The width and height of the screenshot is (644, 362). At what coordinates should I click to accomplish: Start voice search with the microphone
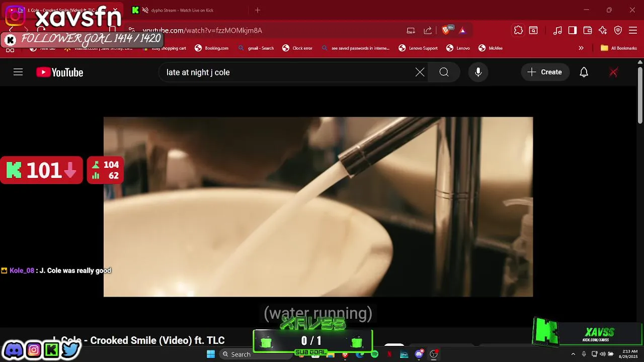(478, 72)
